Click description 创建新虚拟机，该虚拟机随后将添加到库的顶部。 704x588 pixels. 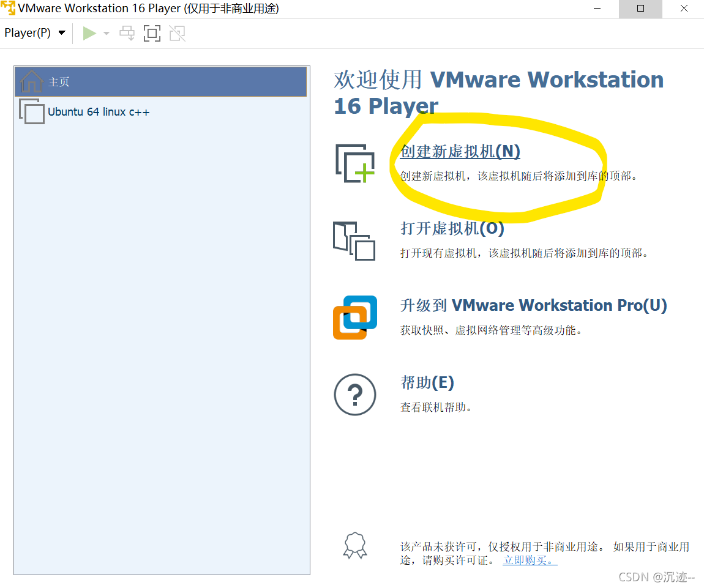tap(519, 176)
